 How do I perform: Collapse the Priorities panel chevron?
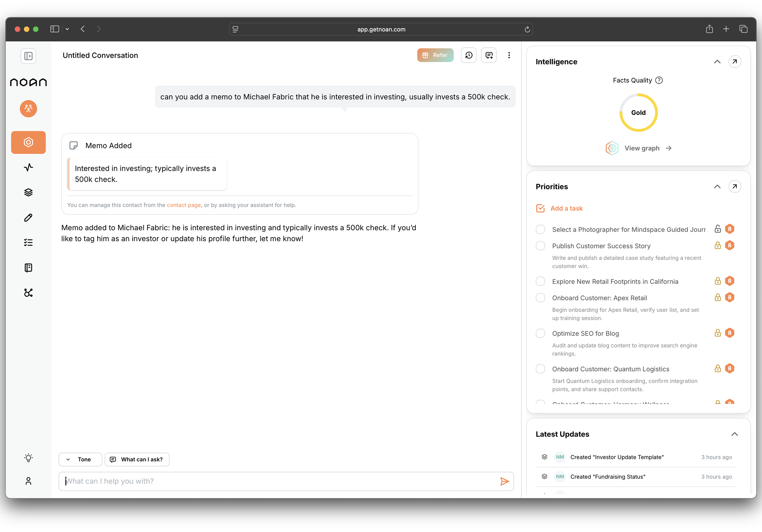[717, 187]
